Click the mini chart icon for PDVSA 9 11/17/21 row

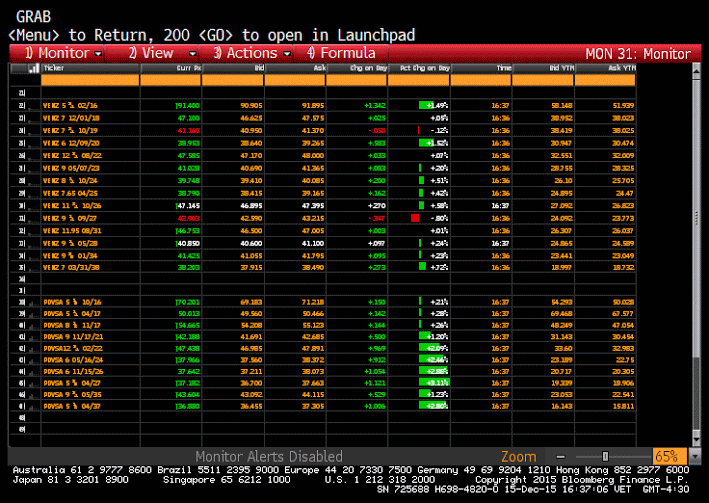[33, 337]
